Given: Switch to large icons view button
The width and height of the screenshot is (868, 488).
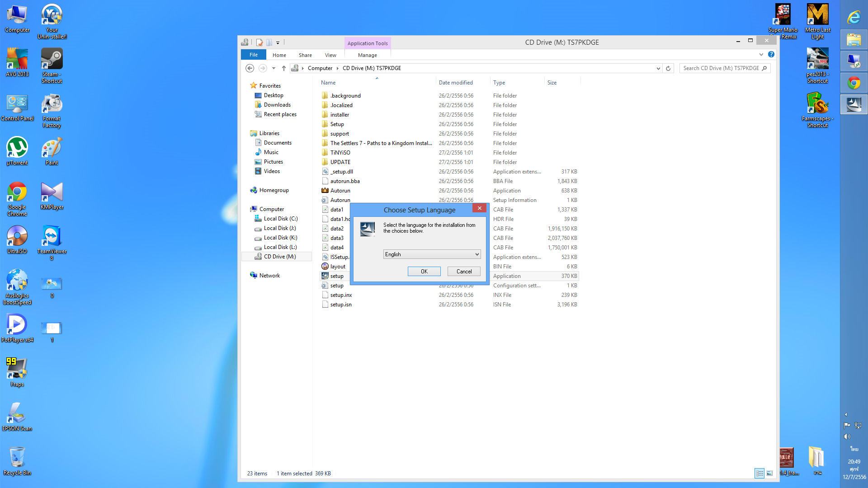Looking at the screenshot, I should [x=769, y=473].
